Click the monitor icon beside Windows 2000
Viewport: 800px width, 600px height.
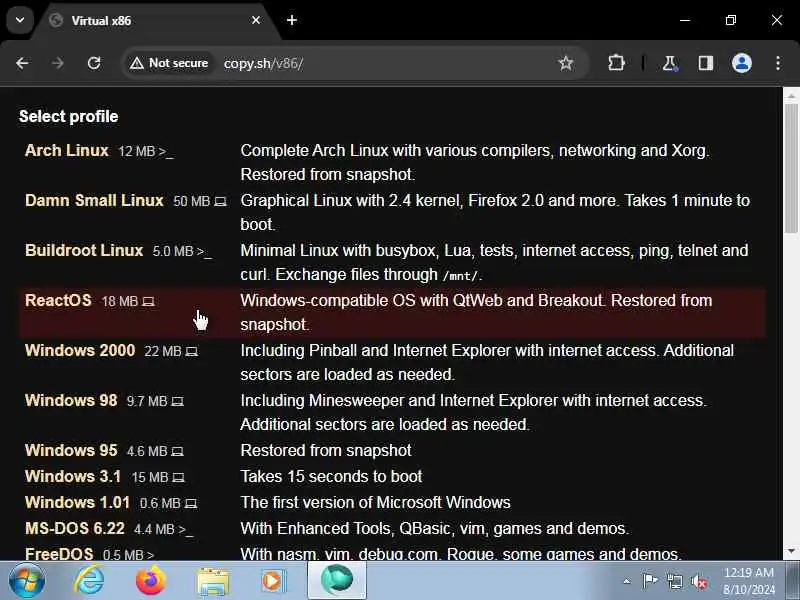point(191,352)
